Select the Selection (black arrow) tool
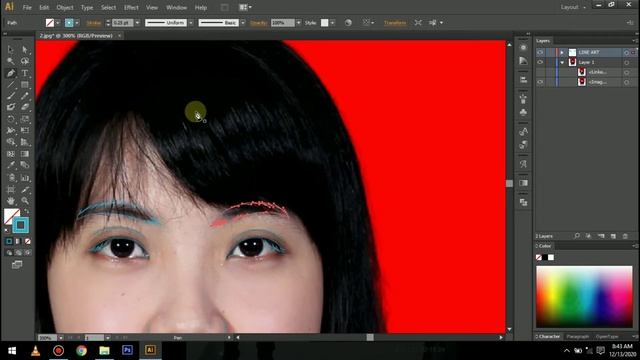Image resolution: width=640 pixels, height=360 pixels. [11, 49]
